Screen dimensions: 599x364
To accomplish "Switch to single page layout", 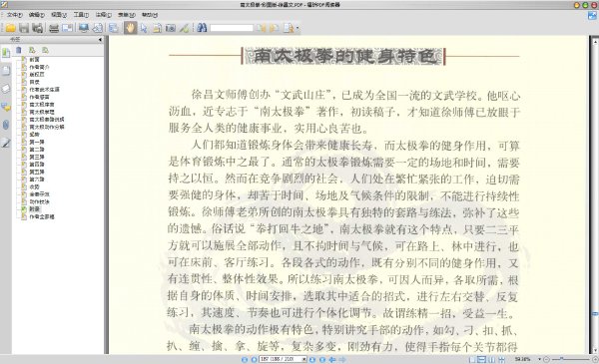I will coord(472,359).
